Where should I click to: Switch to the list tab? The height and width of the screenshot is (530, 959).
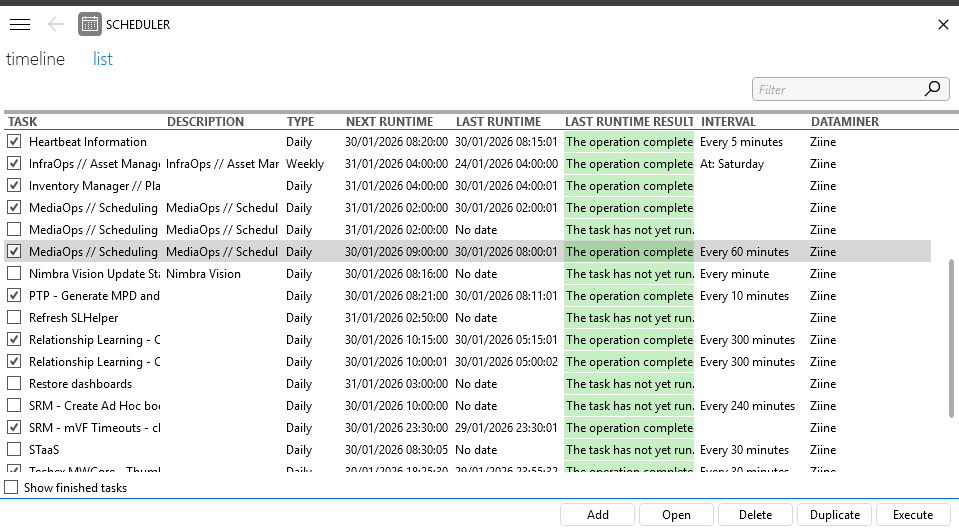103,59
